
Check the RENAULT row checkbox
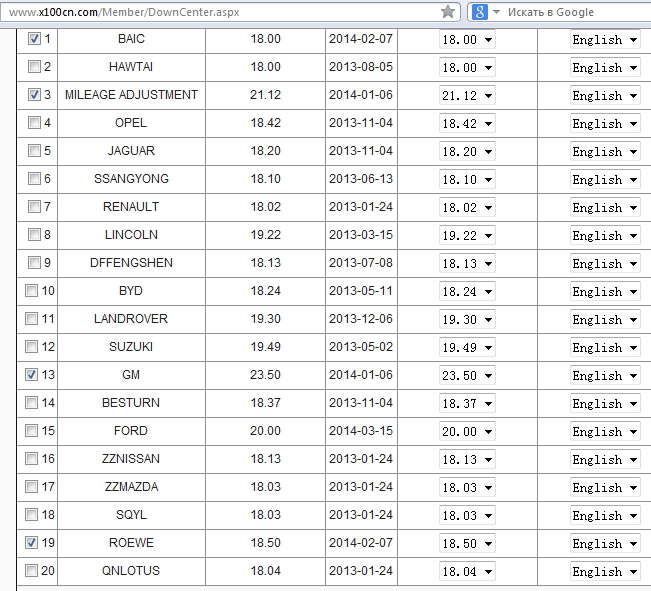tap(34, 206)
